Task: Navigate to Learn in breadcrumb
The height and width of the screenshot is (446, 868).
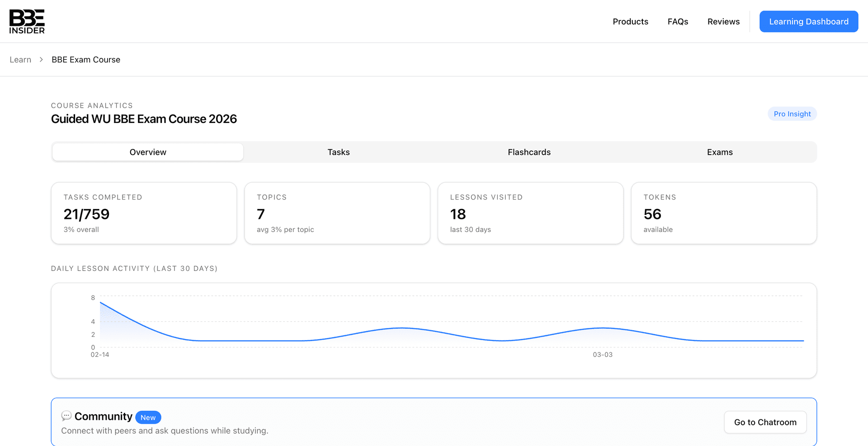Action: pos(20,60)
